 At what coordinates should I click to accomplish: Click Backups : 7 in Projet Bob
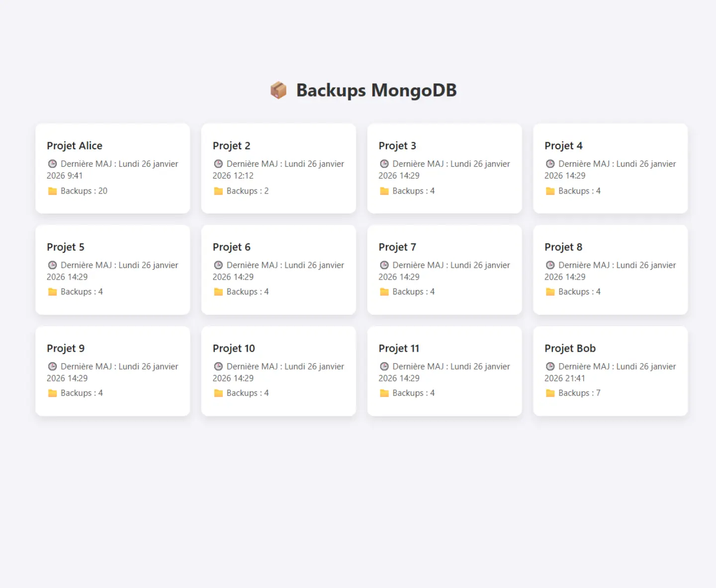pyautogui.click(x=579, y=393)
